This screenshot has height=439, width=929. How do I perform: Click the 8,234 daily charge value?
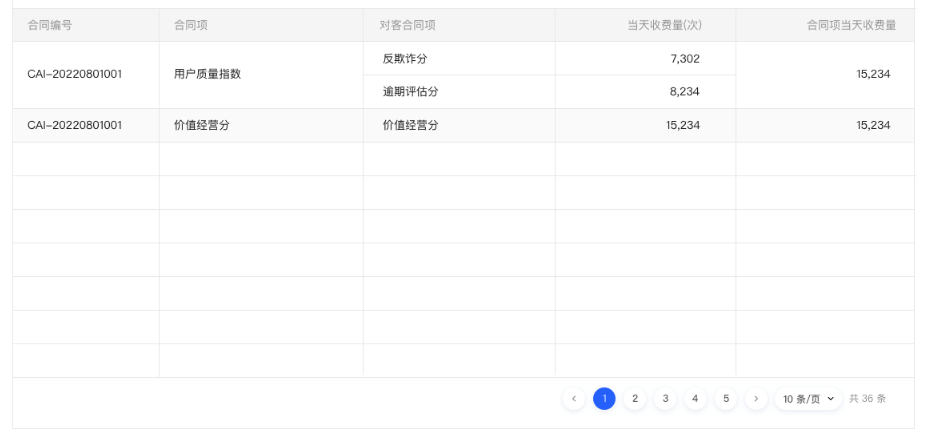(684, 92)
